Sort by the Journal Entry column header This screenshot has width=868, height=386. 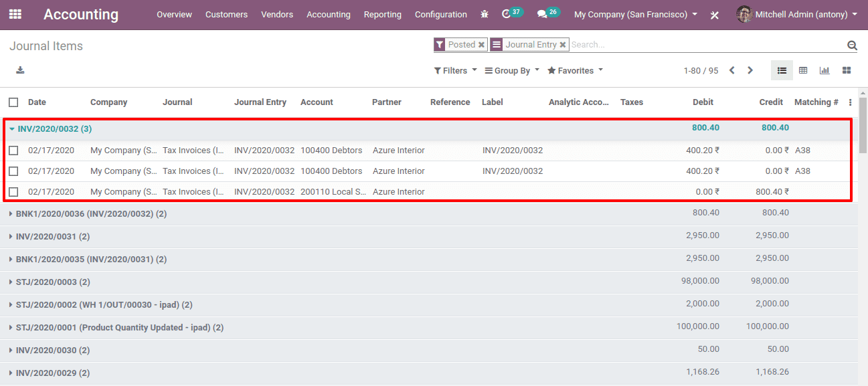[260, 102]
